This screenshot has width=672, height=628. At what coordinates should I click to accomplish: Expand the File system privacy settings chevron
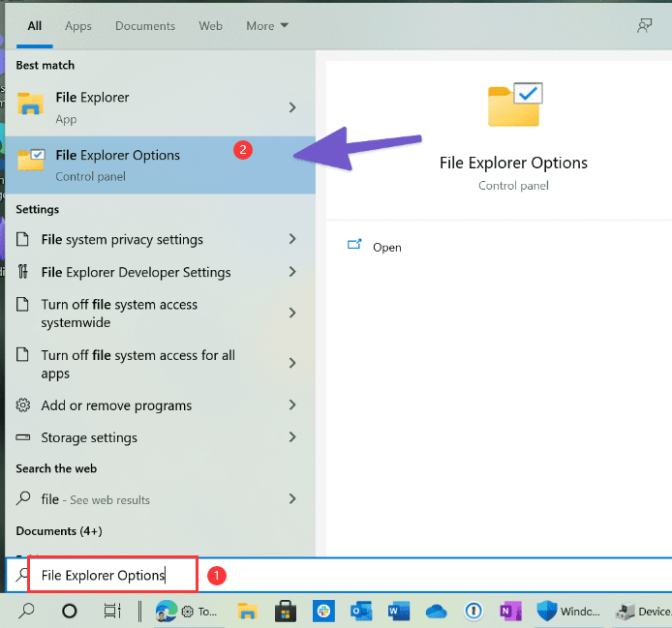(292, 239)
